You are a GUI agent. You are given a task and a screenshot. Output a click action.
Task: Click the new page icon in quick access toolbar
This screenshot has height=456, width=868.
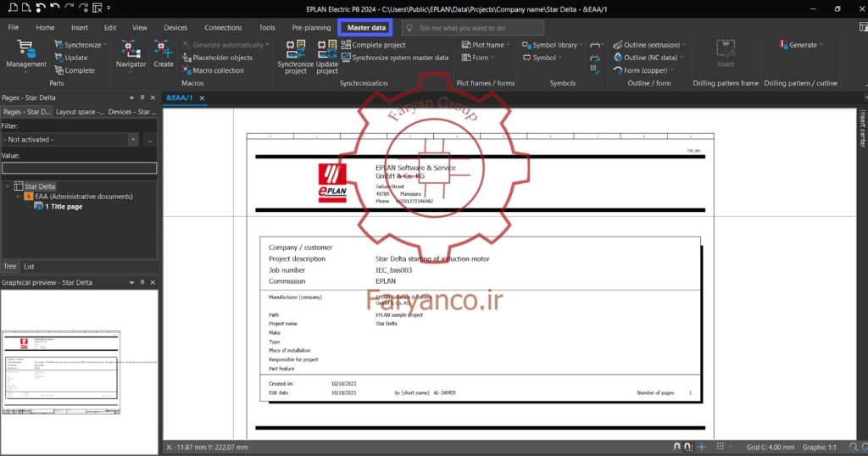point(26,8)
